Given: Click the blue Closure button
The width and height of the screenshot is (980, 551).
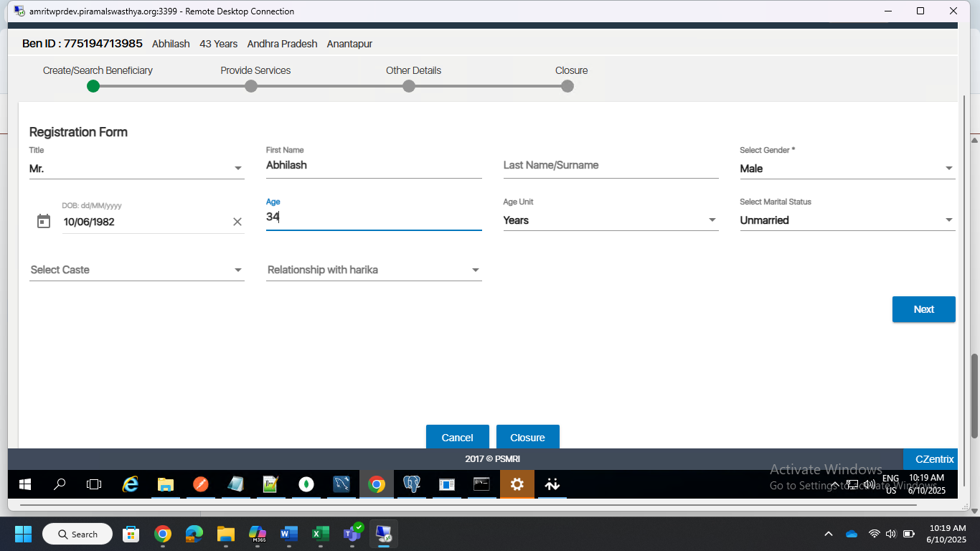Looking at the screenshot, I should [527, 437].
